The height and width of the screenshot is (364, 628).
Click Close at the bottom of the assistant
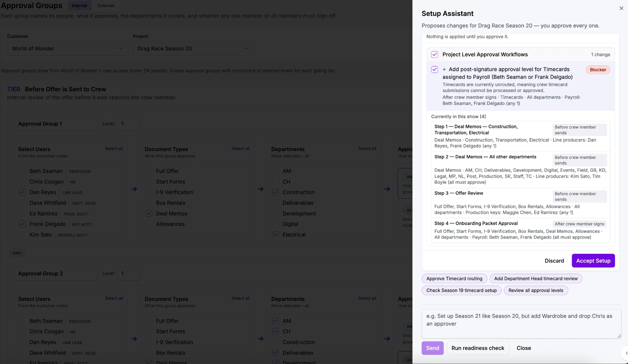(524, 348)
